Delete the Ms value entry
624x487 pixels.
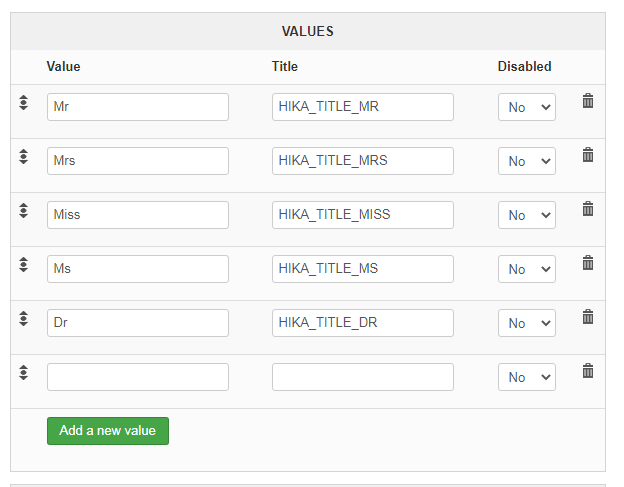coord(588,263)
